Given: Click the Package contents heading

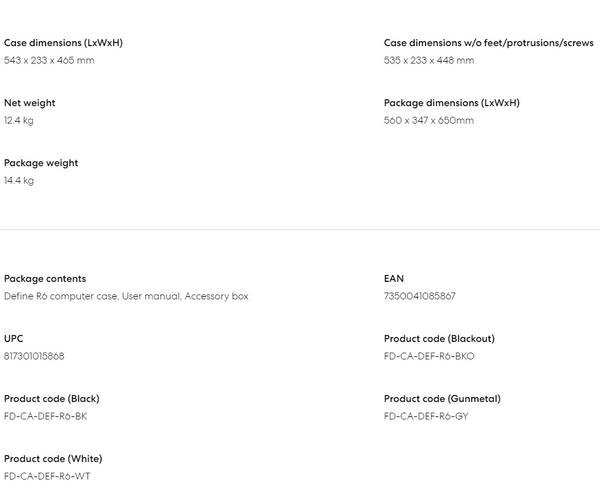Looking at the screenshot, I should click(45, 279).
